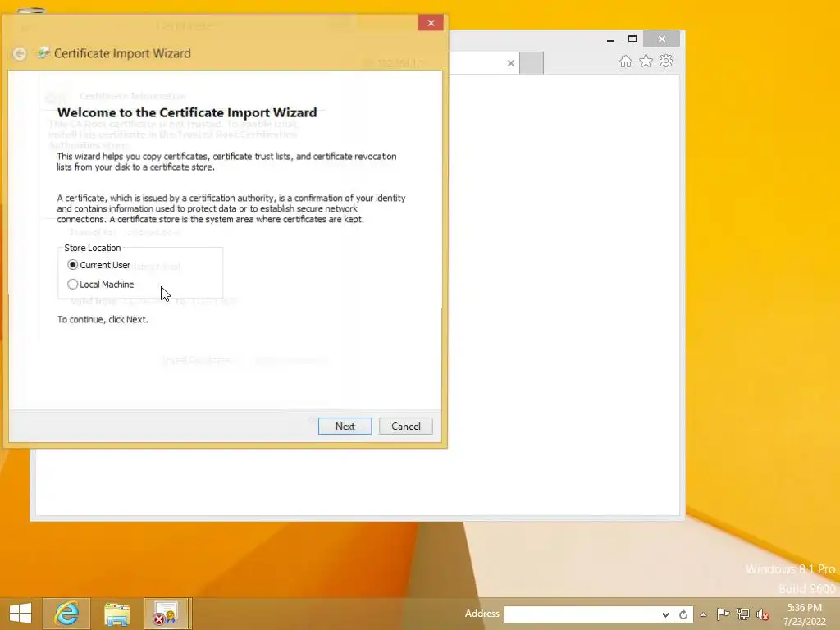Expand the taskbar Address dropdown arrow
The width and height of the screenshot is (840, 630).
pyautogui.click(x=664, y=614)
